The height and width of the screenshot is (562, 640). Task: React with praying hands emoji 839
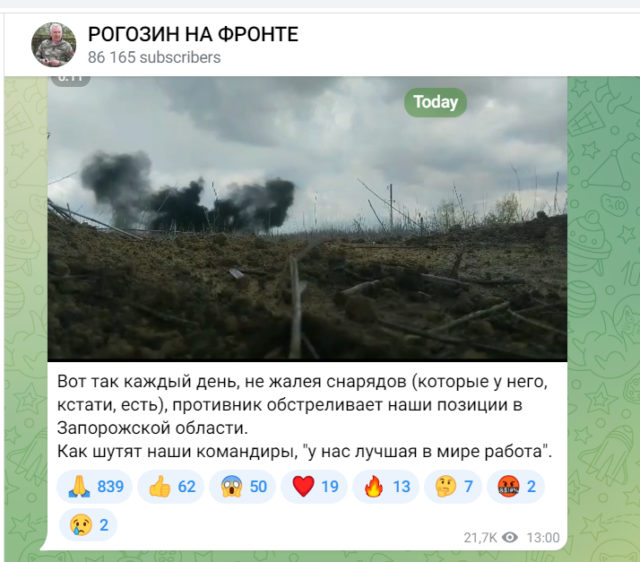point(95,486)
